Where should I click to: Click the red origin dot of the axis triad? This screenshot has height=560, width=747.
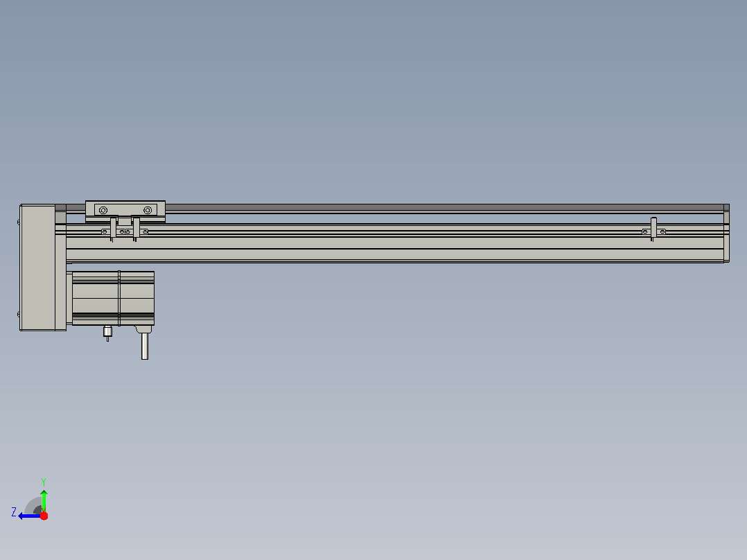point(44,516)
